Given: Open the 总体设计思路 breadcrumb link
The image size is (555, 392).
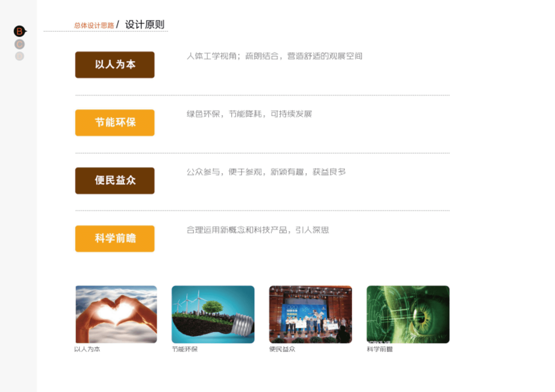Looking at the screenshot, I should [94, 25].
